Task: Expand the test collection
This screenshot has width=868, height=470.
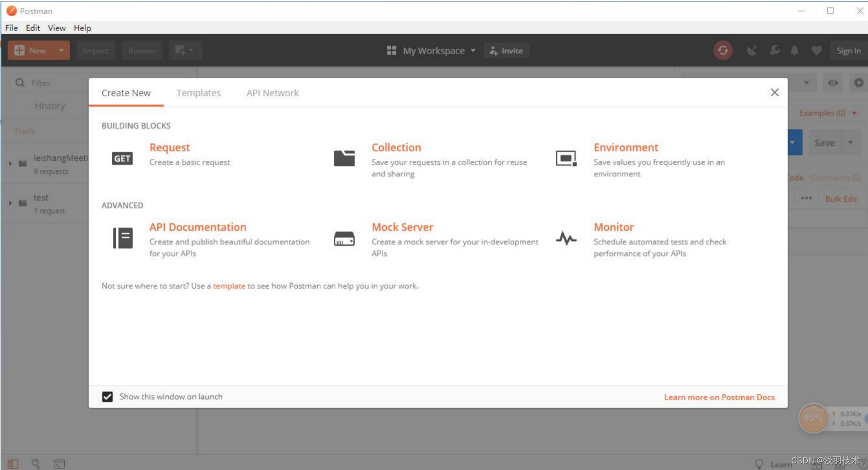Action: coord(10,203)
